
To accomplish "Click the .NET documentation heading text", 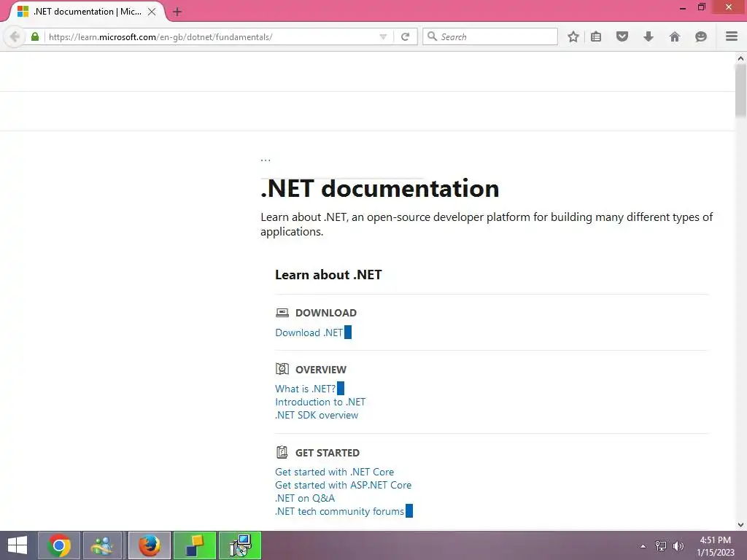I will [379, 189].
